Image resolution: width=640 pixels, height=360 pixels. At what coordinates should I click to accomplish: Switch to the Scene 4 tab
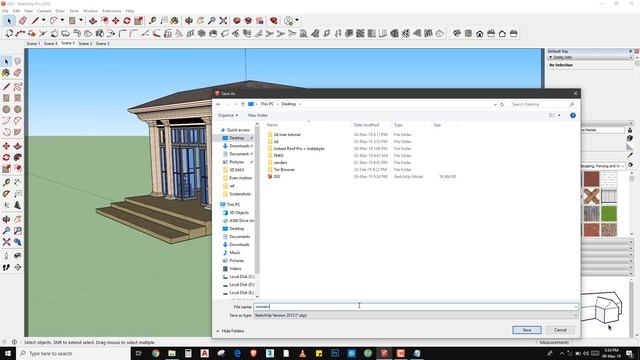pos(51,43)
